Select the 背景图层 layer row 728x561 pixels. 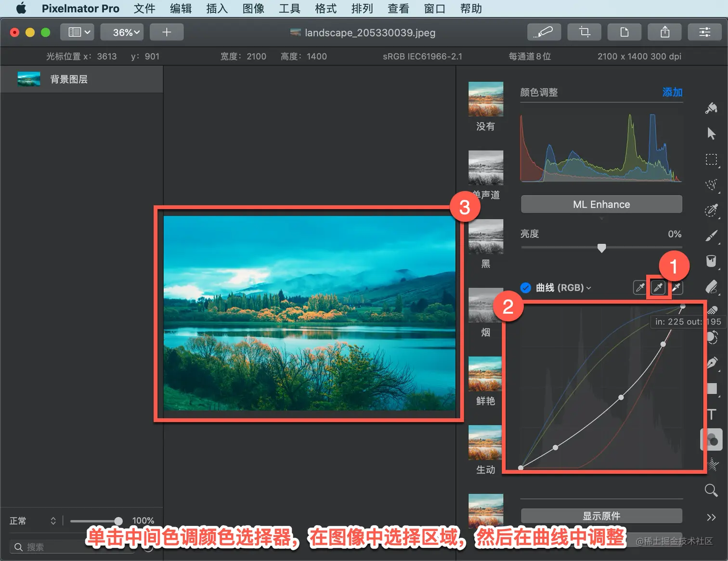82,79
